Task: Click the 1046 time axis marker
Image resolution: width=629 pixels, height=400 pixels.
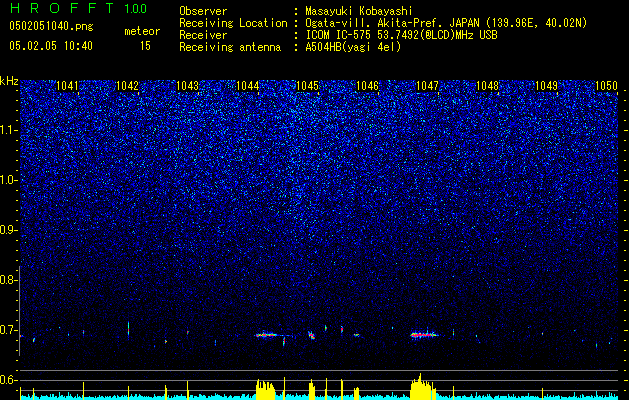Action: pyautogui.click(x=367, y=86)
